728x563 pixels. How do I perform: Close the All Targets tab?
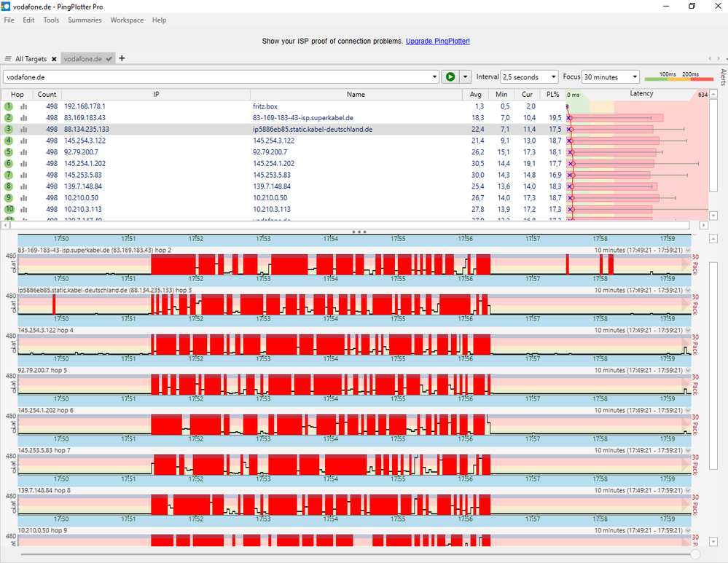coord(54,59)
